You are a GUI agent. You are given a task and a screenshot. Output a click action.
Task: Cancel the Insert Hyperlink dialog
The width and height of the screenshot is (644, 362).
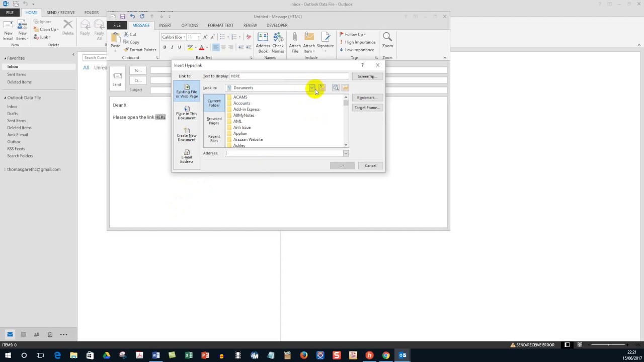click(x=370, y=165)
